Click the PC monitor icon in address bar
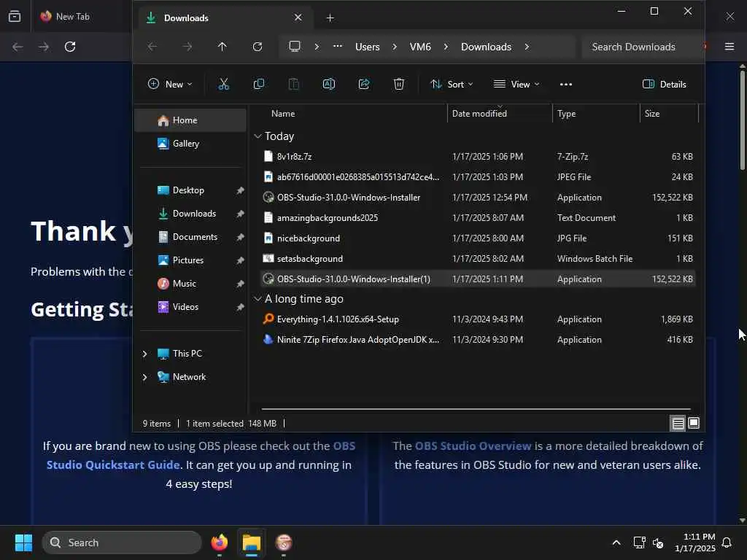 pyautogui.click(x=295, y=47)
